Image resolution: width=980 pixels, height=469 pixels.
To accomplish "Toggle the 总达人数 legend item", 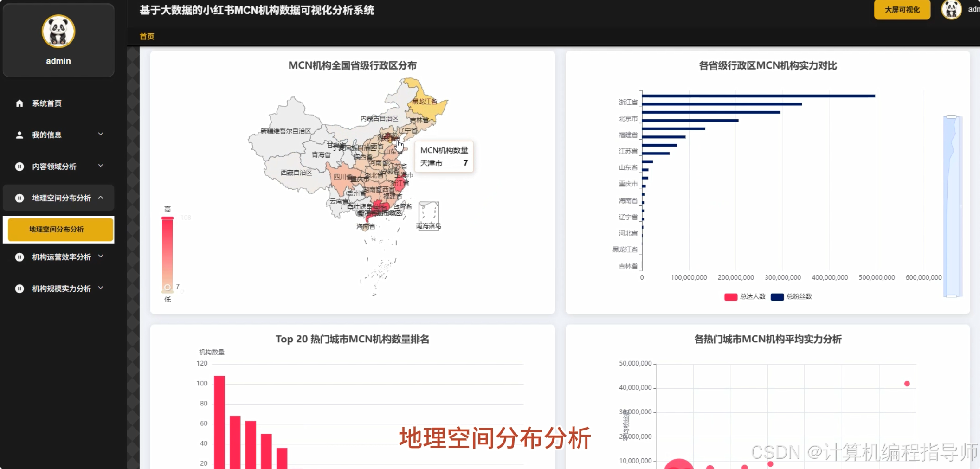I will 745,297.
